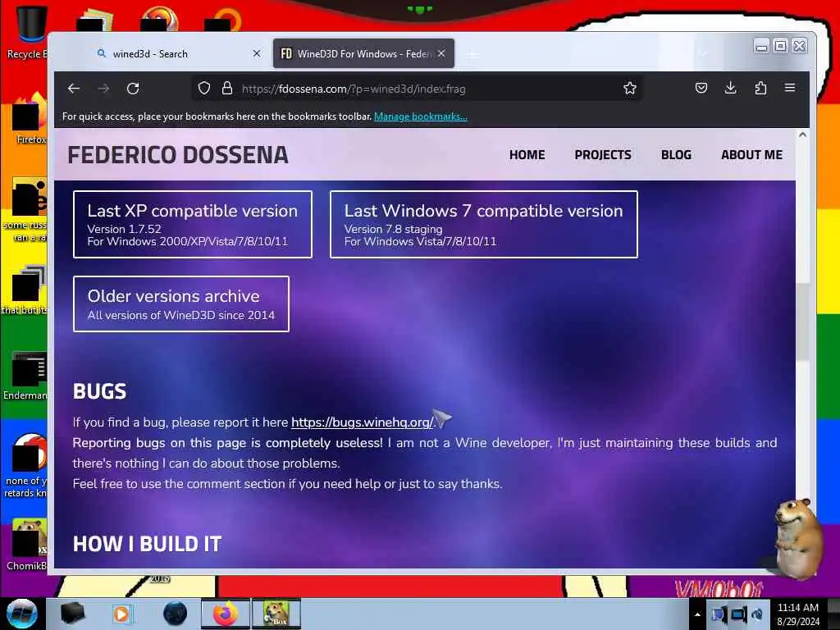Click the black box taskbar icon

click(73, 614)
